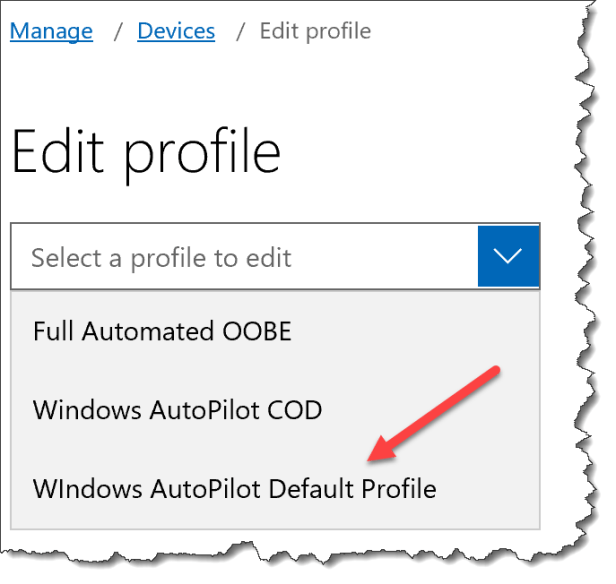The height and width of the screenshot is (584, 616).
Task: Click the large Edit profile page heading
Action: tap(146, 154)
